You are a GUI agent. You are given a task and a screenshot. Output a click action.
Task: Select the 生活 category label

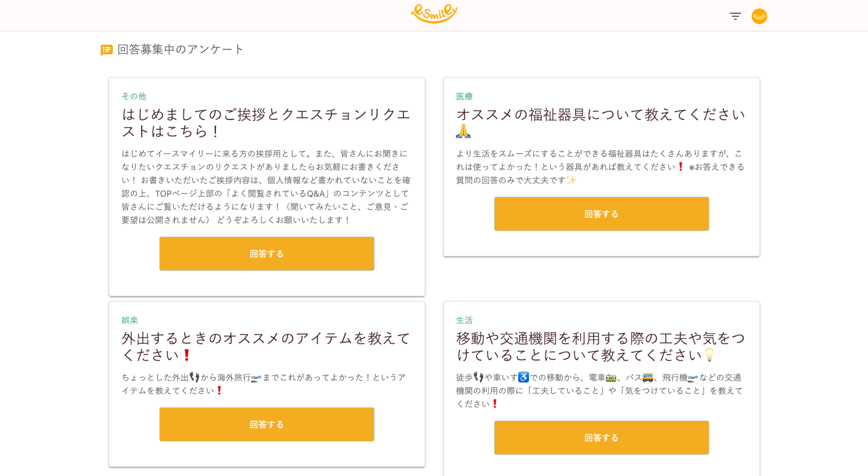coord(464,320)
